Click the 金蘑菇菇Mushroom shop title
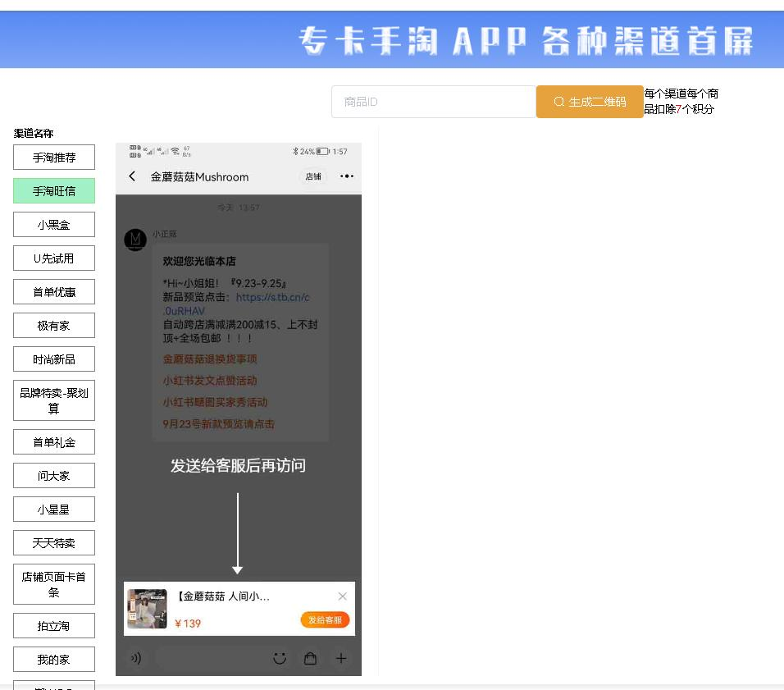 199,177
